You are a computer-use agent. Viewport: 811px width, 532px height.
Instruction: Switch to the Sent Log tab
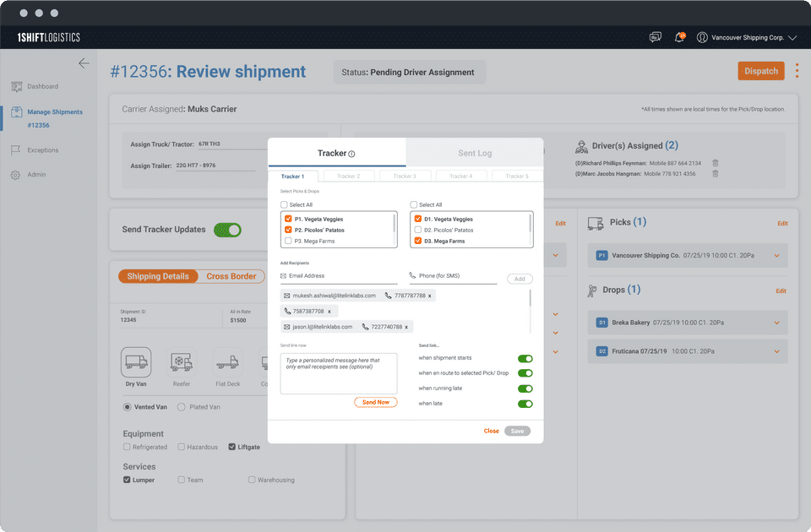(x=475, y=153)
